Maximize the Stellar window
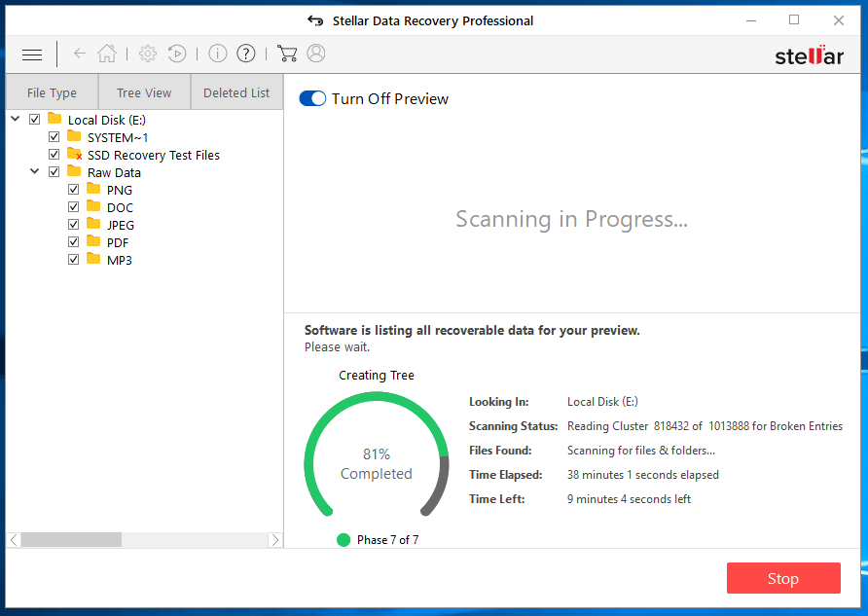Viewport: 868px width, 616px height. 794,19
